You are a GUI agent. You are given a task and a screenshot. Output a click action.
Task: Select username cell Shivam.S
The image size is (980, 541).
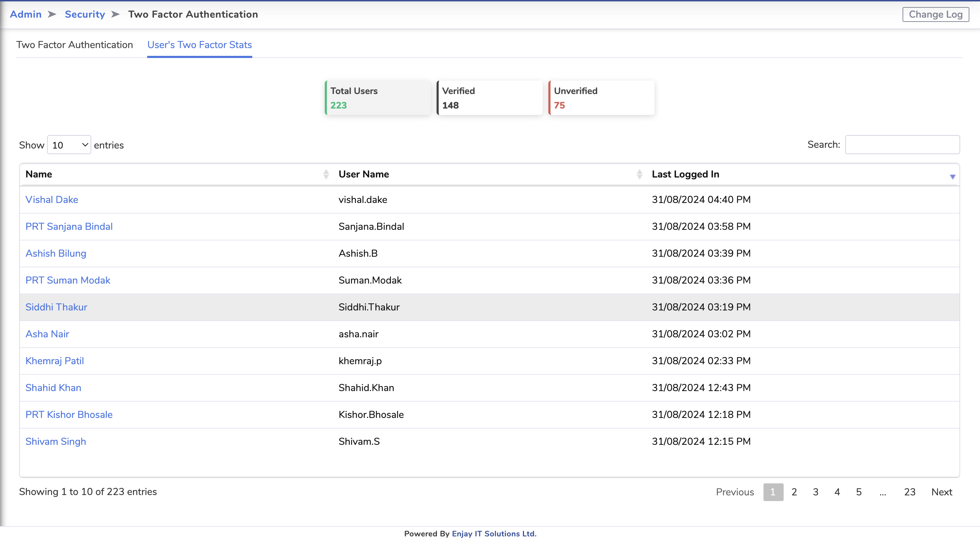pyautogui.click(x=359, y=441)
